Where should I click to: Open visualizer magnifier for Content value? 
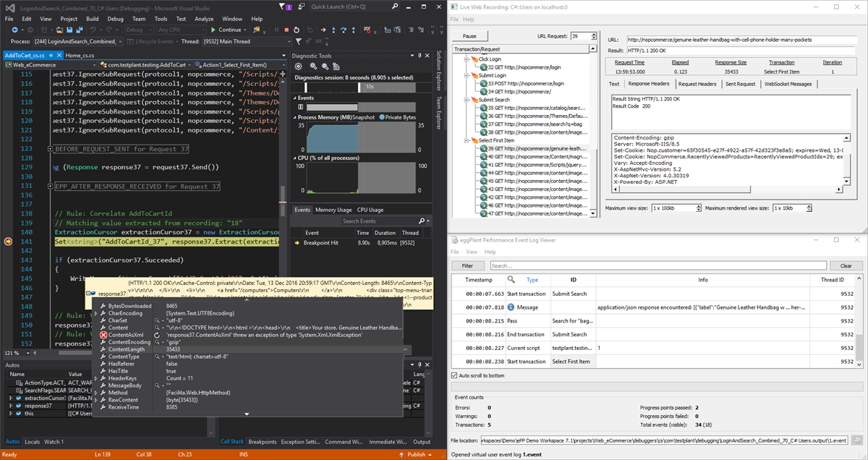157,328
